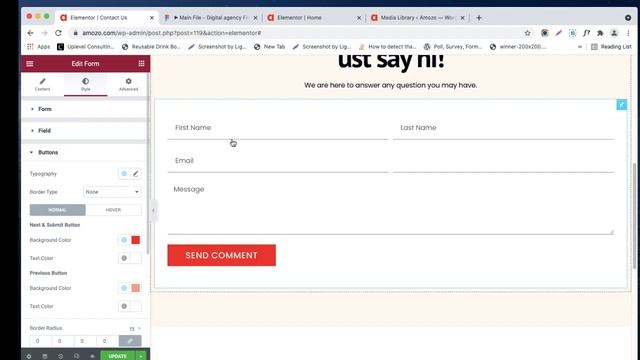Open the Chrome three-dot menu
Viewport: 640px width, 360px height.
pyautogui.click(x=628, y=33)
